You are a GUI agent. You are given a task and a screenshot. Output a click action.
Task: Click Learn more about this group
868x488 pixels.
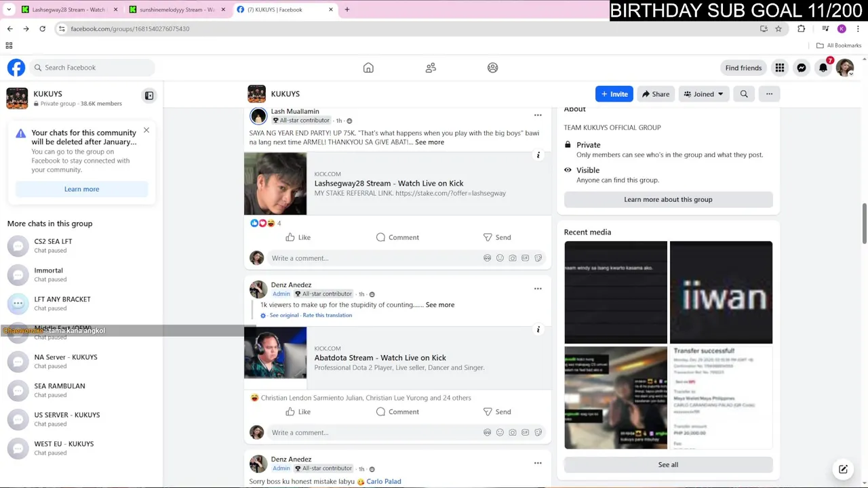click(x=668, y=199)
